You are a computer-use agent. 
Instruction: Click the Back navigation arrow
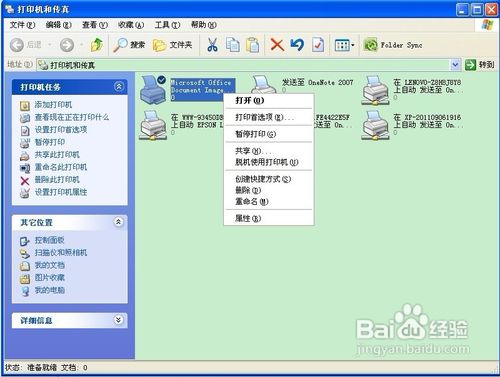tap(17, 45)
